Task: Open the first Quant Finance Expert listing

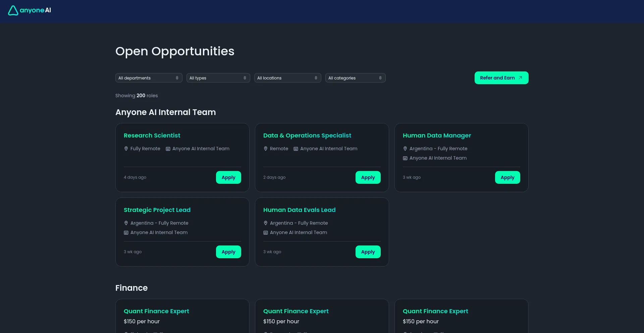Action: (156, 311)
